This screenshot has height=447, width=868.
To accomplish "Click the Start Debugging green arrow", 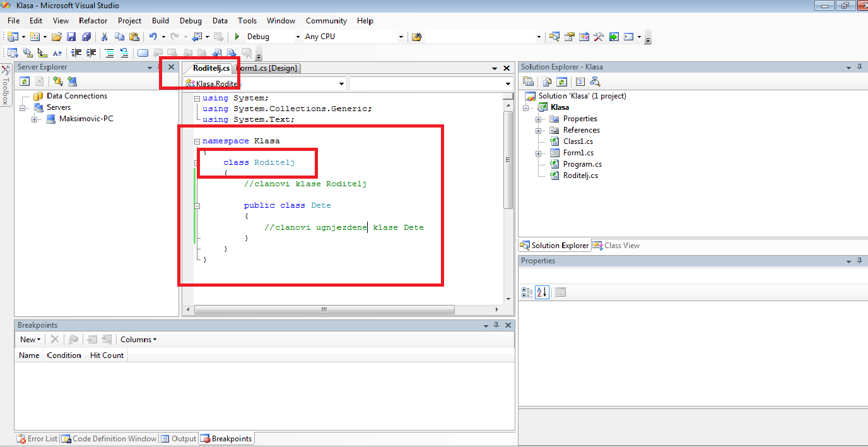I will point(237,37).
